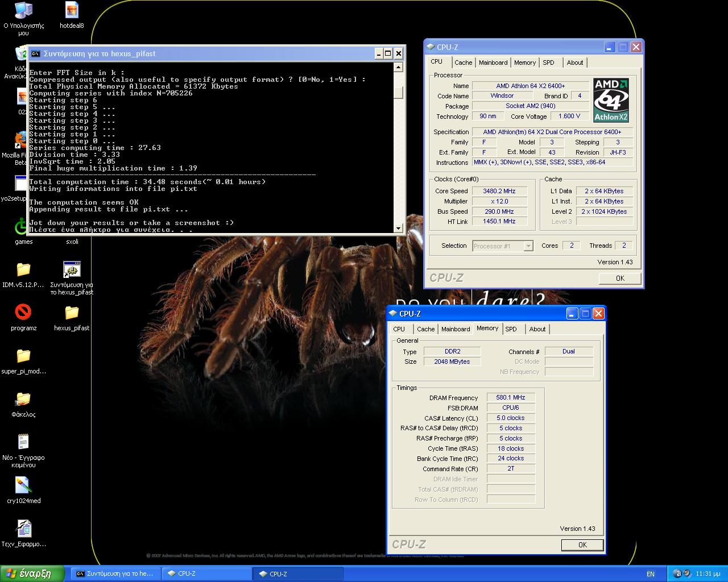This screenshot has width=728, height=582.
Task: Launch the hexus_pifast shortcut icon on the desktop
Action: [72, 278]
